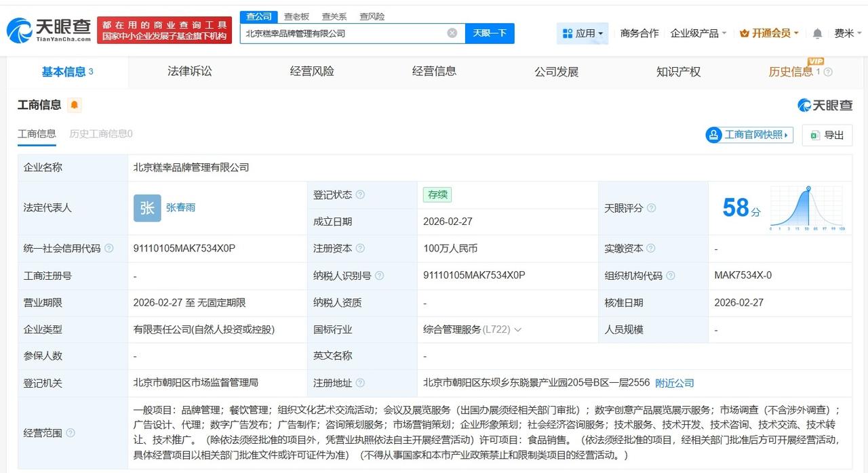Expand the 综合管理服务(L722) industry dropdown

[x=518, y=329]
